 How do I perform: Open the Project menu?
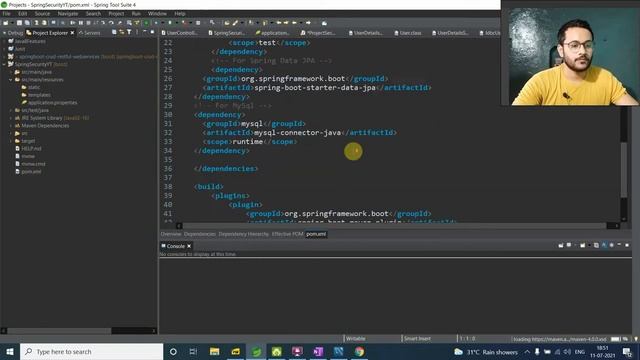(116, 13)
